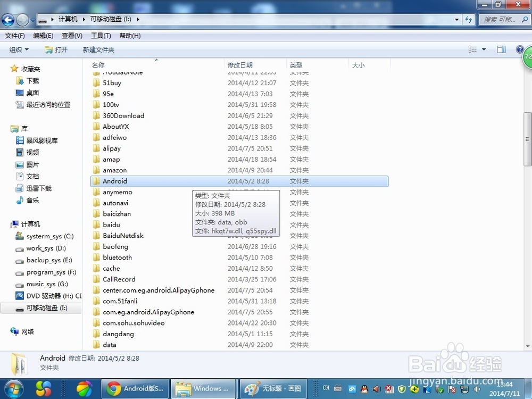532x399 pixels.
Task: Open 桌面 in the navigation pane
Action: (28, 93)
